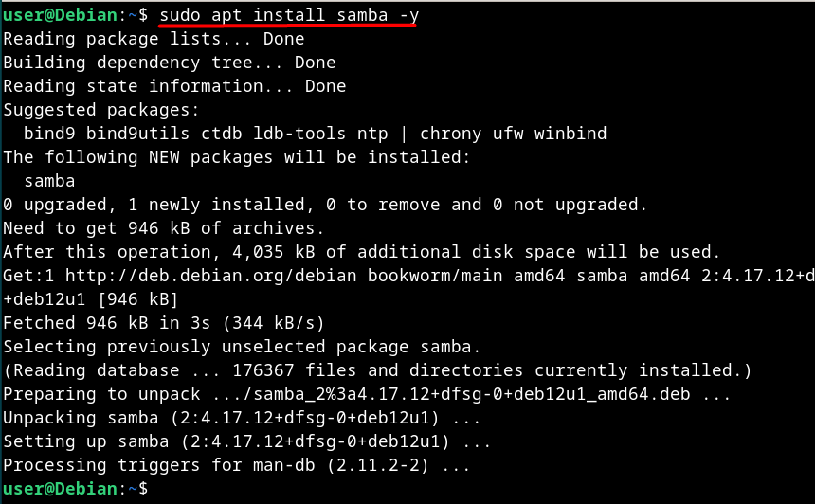This screenshot has width=815, height=504.
Task: Click the underlined sudo apt install command
Action: pyautogui.click(x=287, y=15)
